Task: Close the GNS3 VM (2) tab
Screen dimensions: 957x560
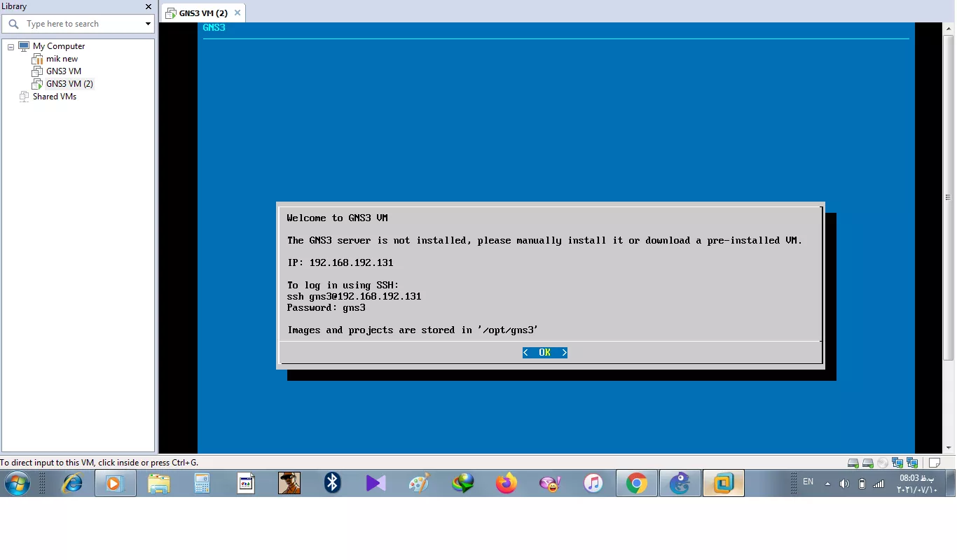Action: 237,13
